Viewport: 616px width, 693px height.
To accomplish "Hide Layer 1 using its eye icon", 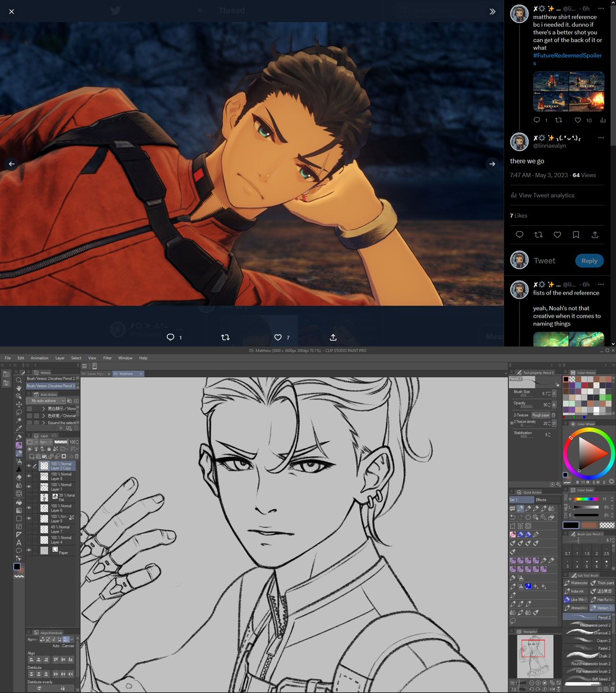I will point(29,487).
